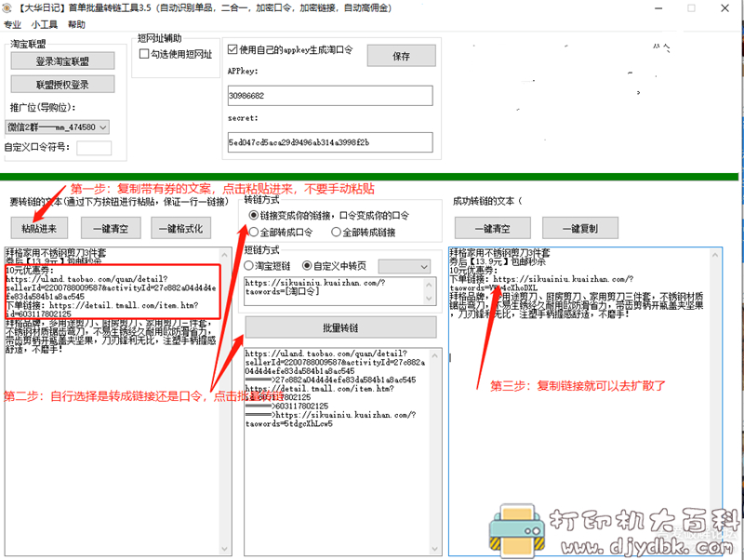
Task: Expand the dropdown beside 自定义中转页
Action: pos(405,266)
